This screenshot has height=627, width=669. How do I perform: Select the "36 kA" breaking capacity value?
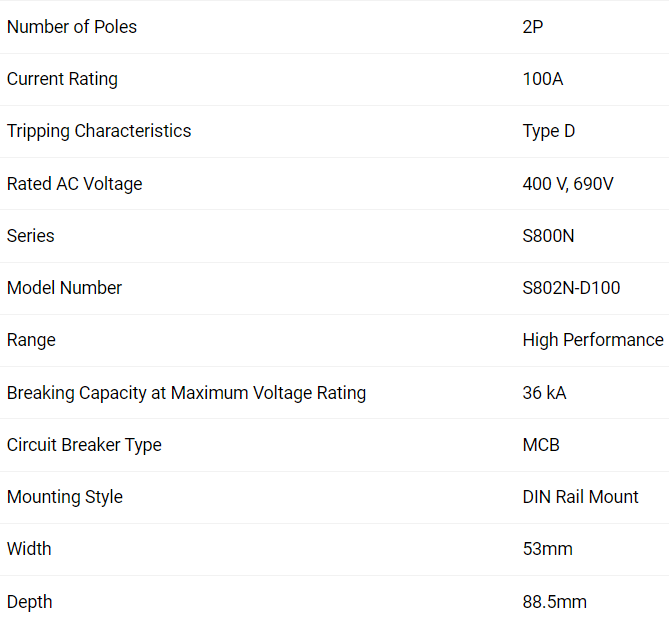(545, 393)
